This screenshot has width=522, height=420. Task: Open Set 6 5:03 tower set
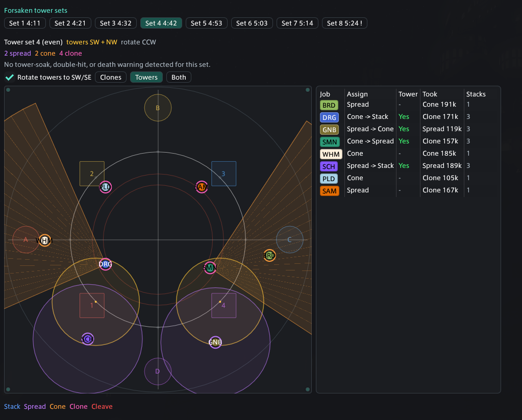252,23
